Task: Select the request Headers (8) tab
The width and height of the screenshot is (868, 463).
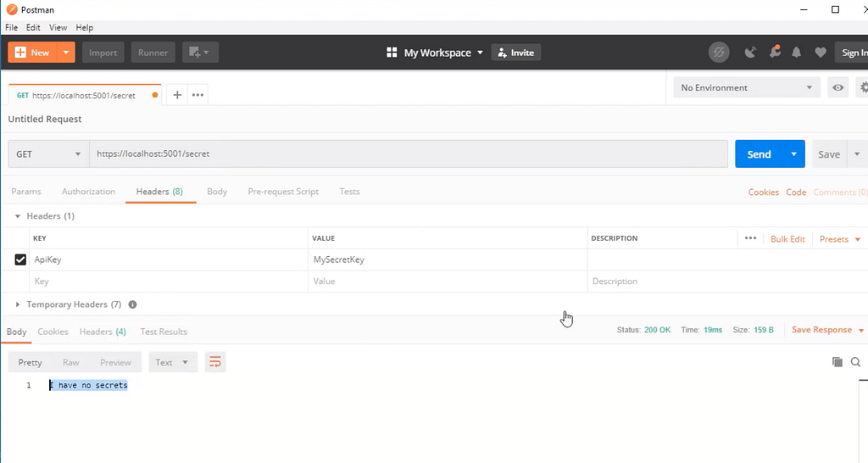Action: 159,192
